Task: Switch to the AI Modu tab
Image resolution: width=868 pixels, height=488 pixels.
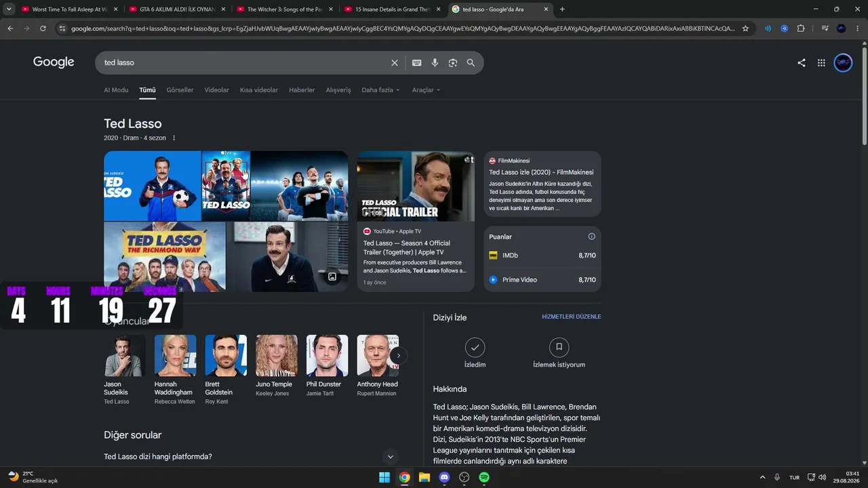Action: pos(116,90)
